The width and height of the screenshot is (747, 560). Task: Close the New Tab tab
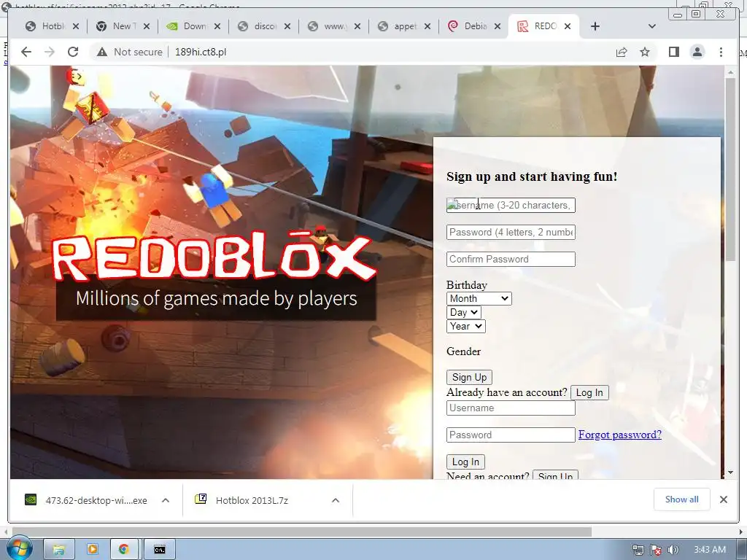click(146, 26)
